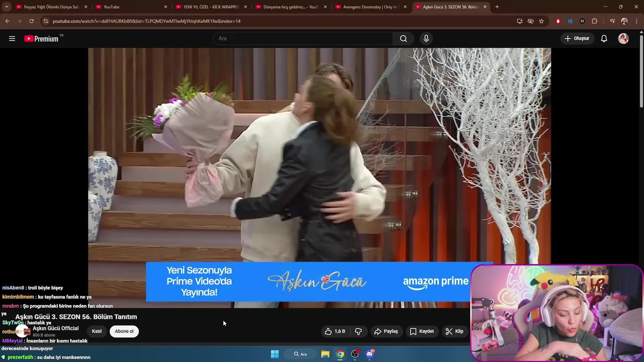Viewport: 644px width, 362px height.
Task: Subscribe using Abone ol button
Action: (x=124, y=331)
